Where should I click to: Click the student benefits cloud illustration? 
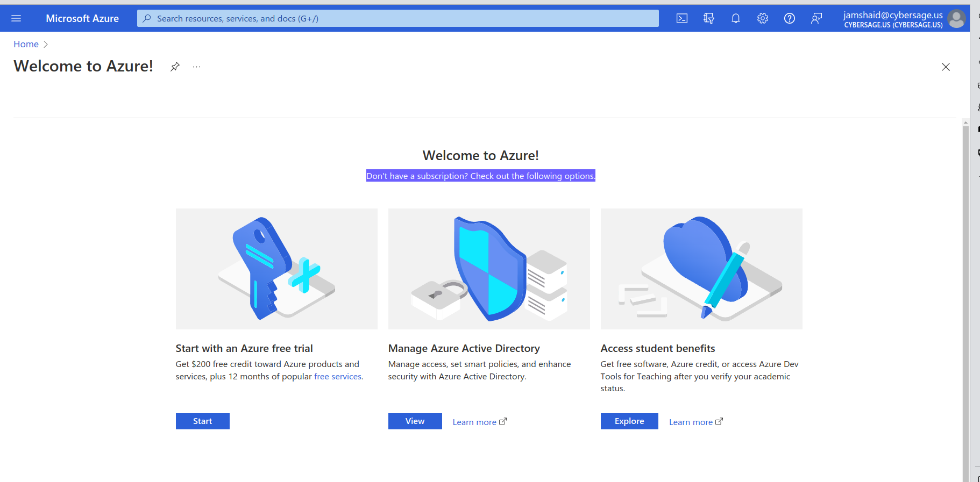[701, 269]
